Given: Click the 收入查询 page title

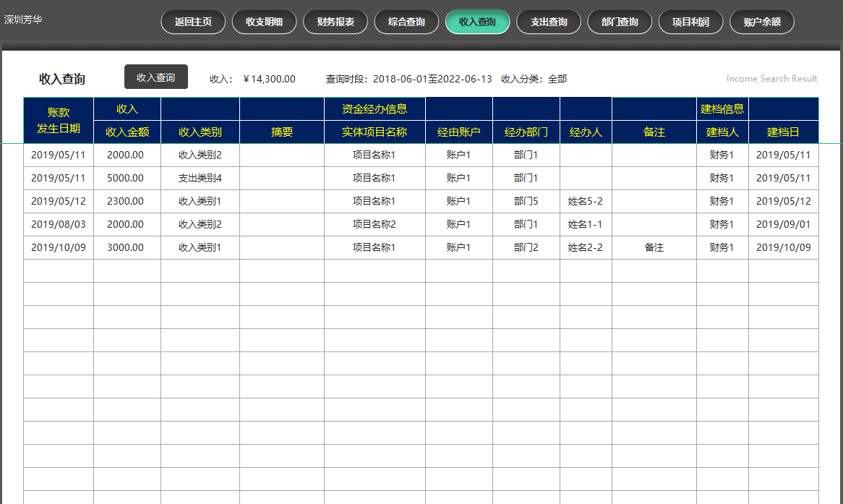Looking at the screenshot, I should [x=62, y=79].
